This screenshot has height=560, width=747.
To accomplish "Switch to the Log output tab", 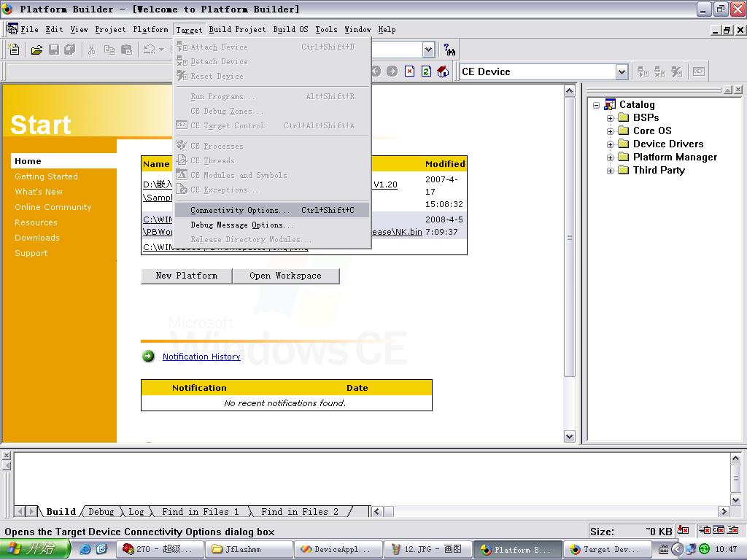I will coord(136,512).
